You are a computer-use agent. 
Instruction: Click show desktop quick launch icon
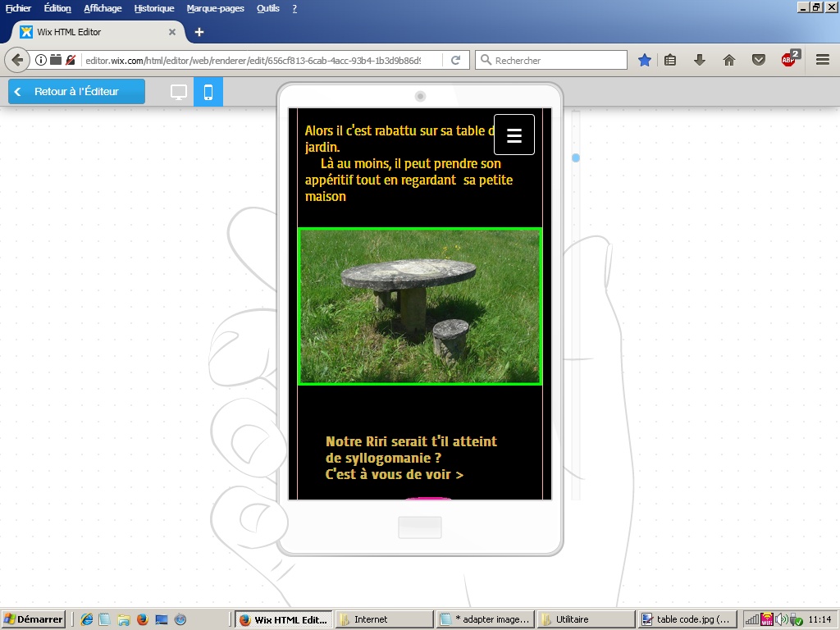(162, 619)
